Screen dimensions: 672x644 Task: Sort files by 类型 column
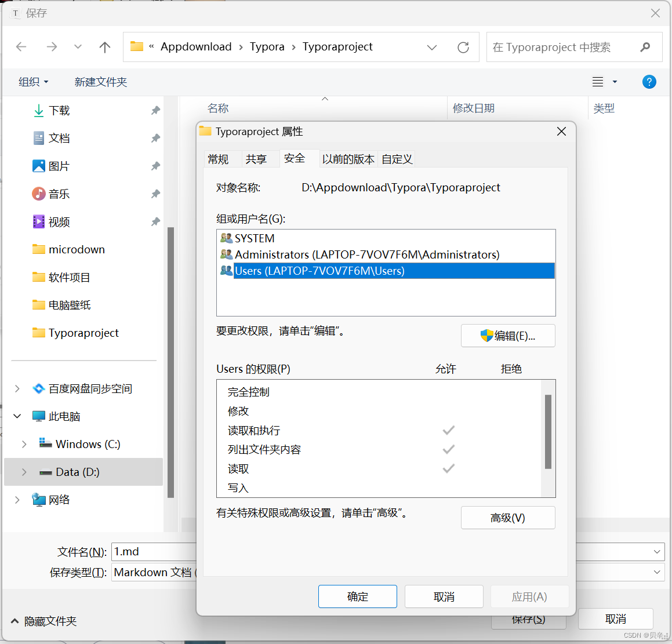pos(604,108)
